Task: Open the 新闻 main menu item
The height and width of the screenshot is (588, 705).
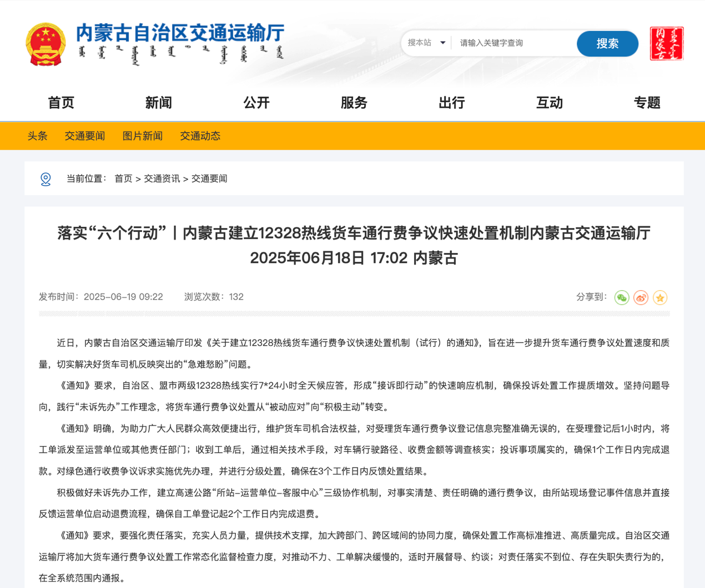Action: click(x=159, y=103)
